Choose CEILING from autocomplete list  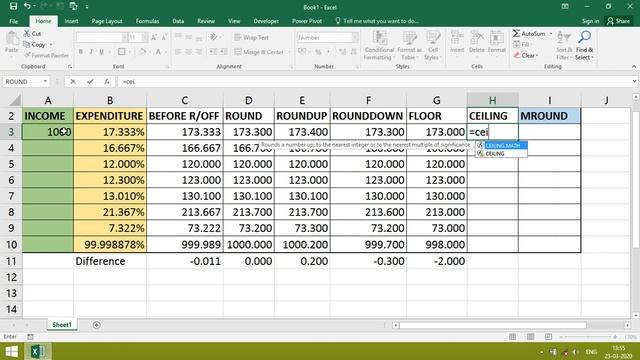pyautogui.click(x=502, y=153)
